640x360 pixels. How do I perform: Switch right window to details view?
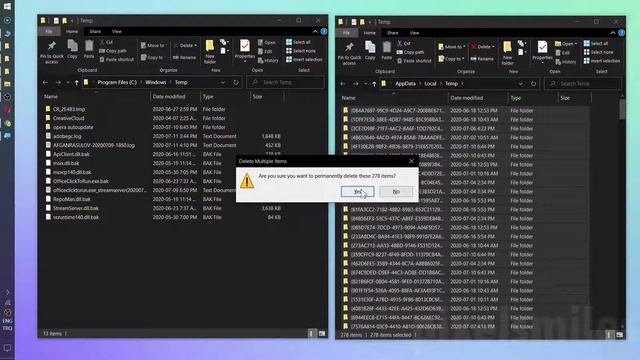[x=609, y=335]
